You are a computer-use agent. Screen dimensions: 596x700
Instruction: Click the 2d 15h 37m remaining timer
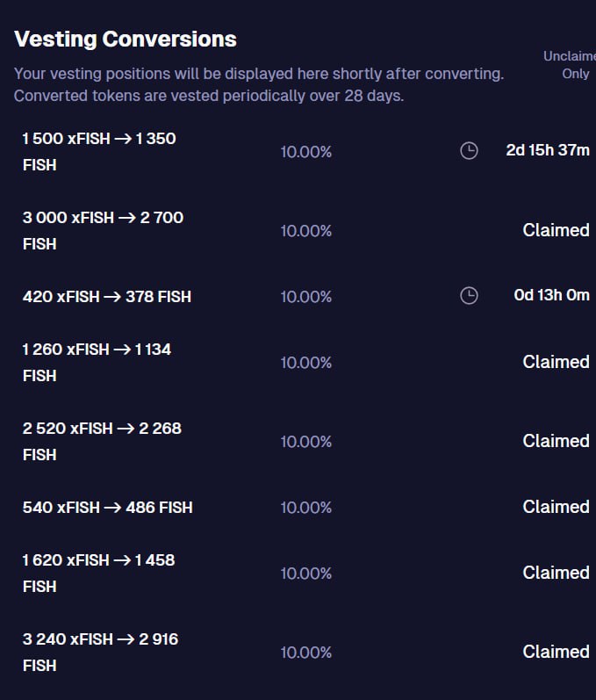coord(548,150)
